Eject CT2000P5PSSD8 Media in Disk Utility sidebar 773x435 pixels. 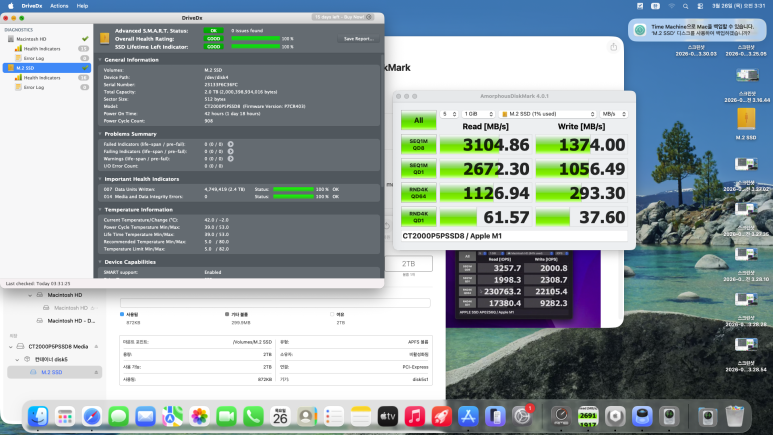coord(96,347)
